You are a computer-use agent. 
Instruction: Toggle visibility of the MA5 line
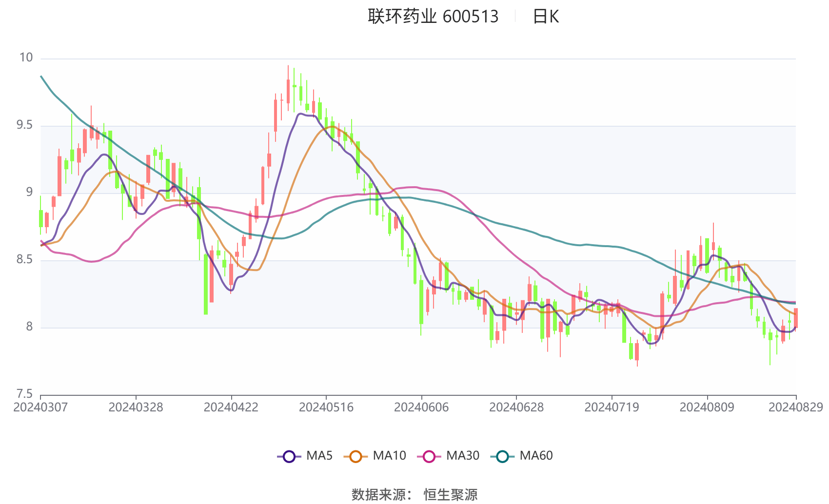point(303,456)
